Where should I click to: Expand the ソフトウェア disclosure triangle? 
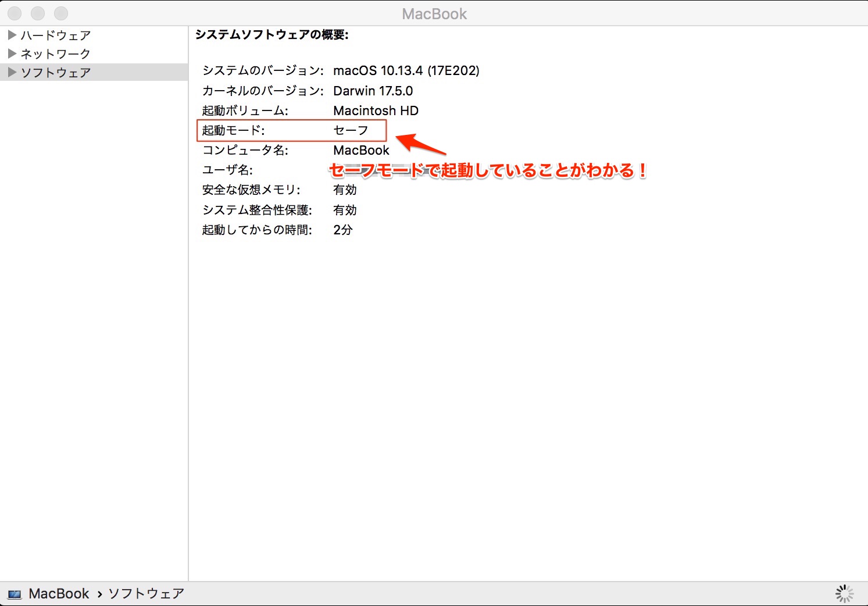point(12,72)
